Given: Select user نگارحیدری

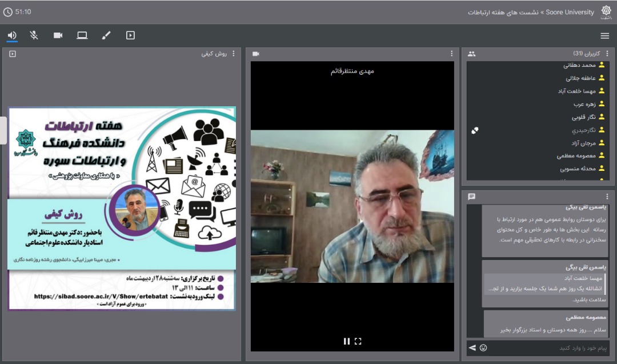Looking at the screenshot, I should click(583, 130).
